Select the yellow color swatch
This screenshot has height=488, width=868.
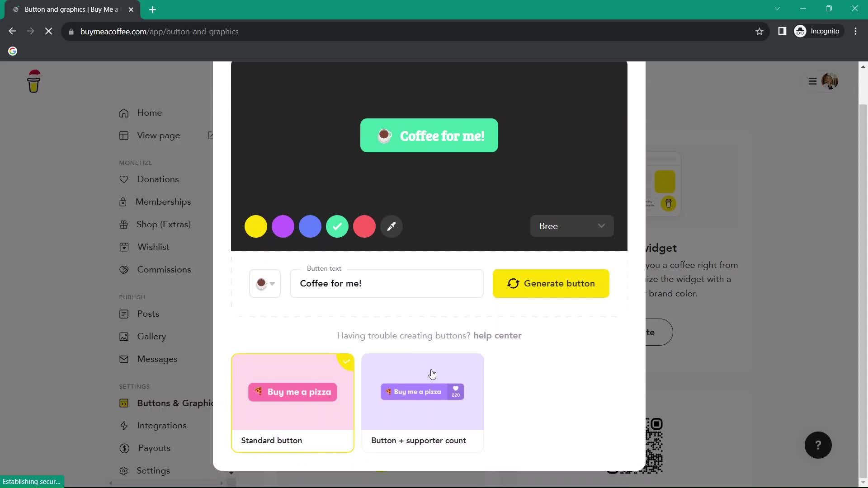point(256,226)
